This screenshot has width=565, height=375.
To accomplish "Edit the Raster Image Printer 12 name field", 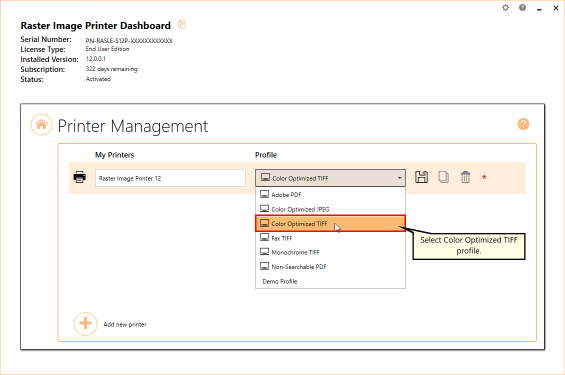I will [170, 178].
